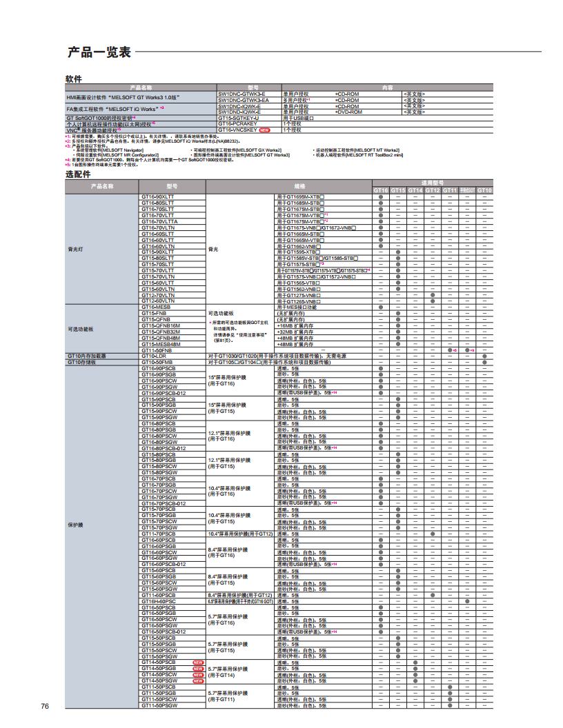Select the '选配件' section heading
The width and height of the screenshot is (563, 728).
pyautogui.click(x=78, y=174)
